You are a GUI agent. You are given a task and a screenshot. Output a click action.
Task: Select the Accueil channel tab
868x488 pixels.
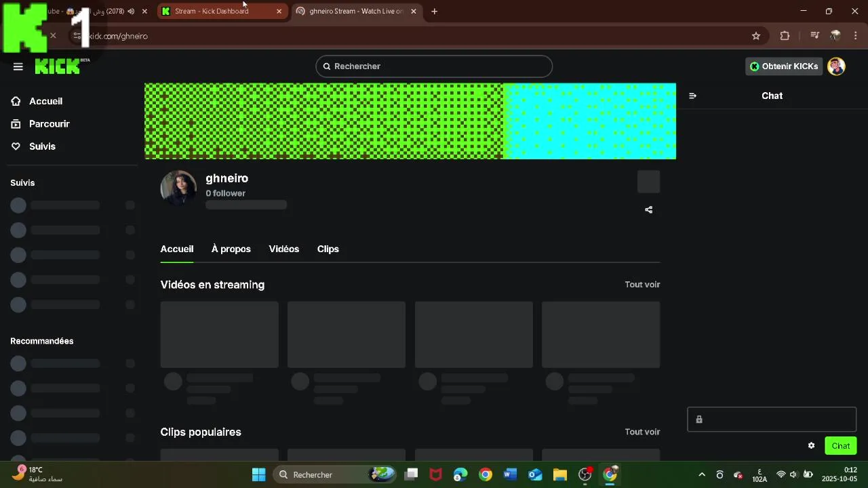177,249
